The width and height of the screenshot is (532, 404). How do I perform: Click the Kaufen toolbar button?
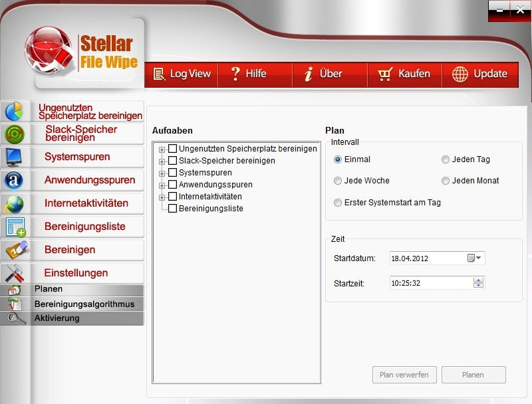(x=404, y=74)
